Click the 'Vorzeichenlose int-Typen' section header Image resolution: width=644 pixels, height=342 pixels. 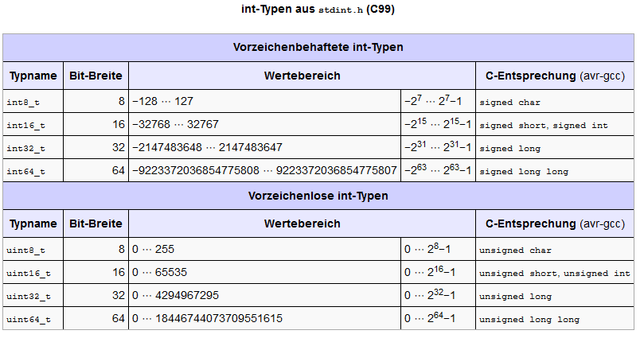click(x=318, y=196)
